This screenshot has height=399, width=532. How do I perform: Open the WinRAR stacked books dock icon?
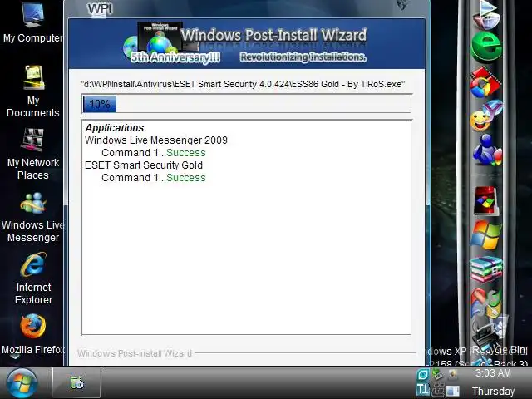(x=486, y=269)
